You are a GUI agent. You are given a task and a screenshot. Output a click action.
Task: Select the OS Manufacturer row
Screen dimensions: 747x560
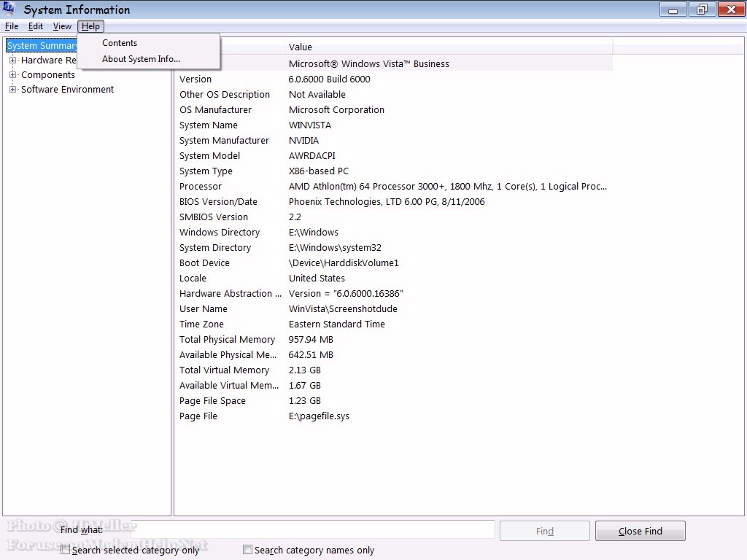tap(393, 109)
